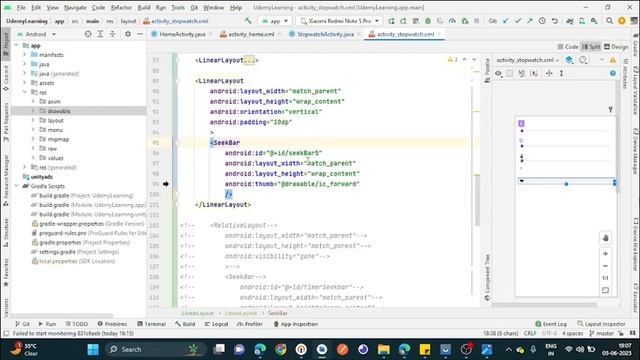Open the app run configuration dropdown
Screen dimensions: 640x360
point(275,21)
